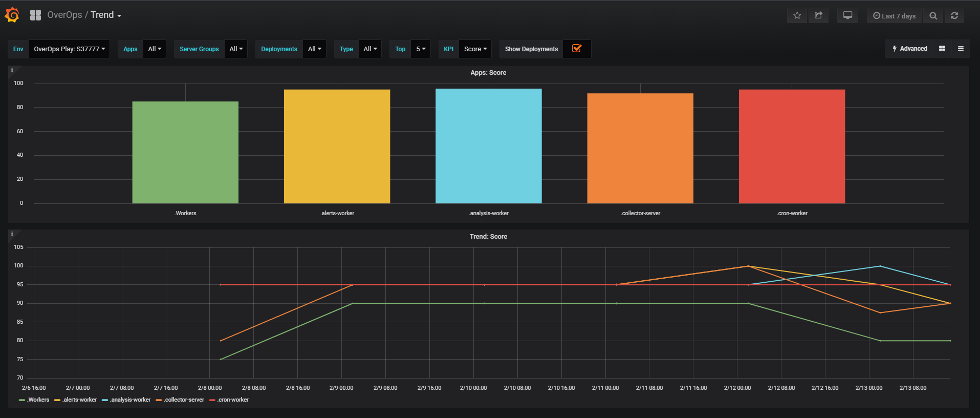Star this dashboard as favorite
Image resolution: width=980 pixels, height=418 pixels.
tap(797, 15)
